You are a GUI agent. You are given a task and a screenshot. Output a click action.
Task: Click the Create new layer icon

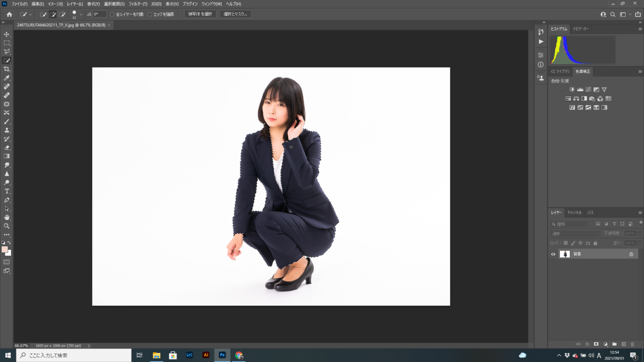[624, 344]
